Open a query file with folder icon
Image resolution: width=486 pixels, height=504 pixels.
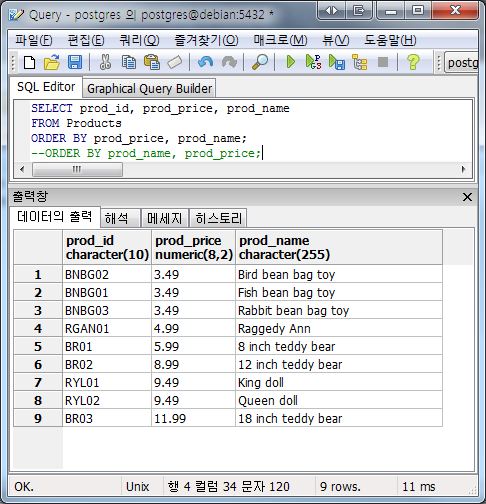[x=52, y=62]
